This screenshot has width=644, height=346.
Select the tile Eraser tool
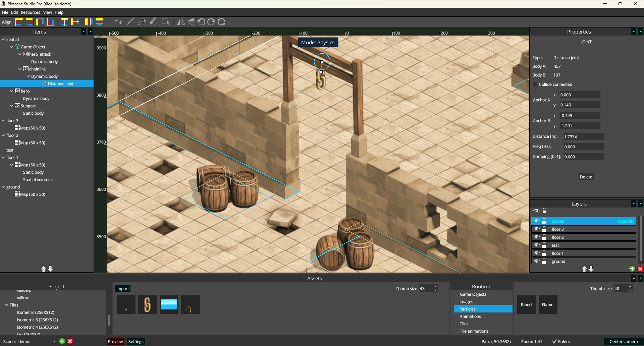[x=154, y=22]
